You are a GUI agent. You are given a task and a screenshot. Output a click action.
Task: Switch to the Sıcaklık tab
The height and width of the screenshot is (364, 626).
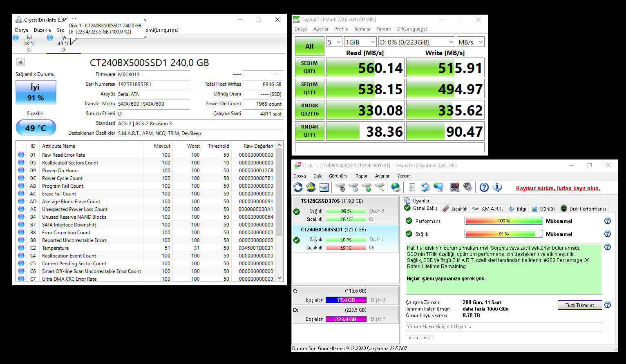(x=455, y=209)
